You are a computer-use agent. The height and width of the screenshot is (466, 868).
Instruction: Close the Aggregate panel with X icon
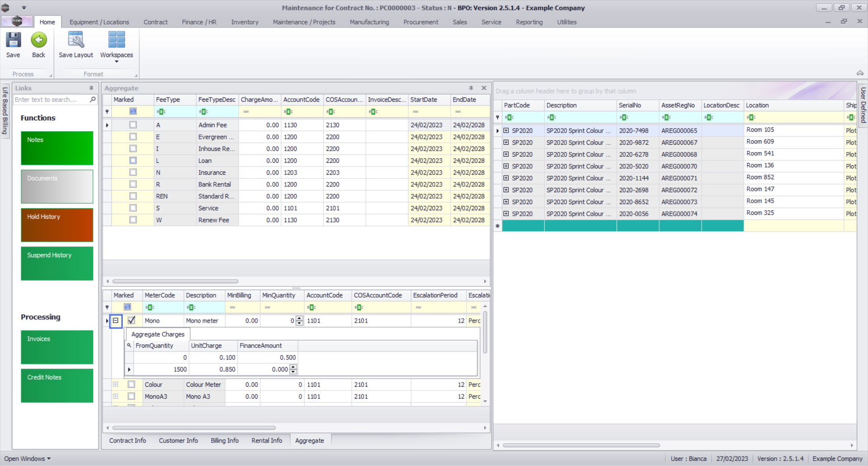pyautogui.click(x=484, y=88)
